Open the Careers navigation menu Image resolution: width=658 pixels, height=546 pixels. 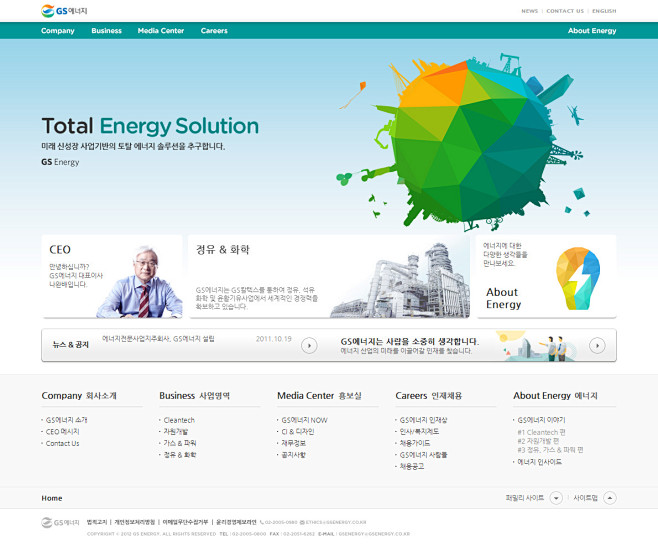[x=214, y=31]
